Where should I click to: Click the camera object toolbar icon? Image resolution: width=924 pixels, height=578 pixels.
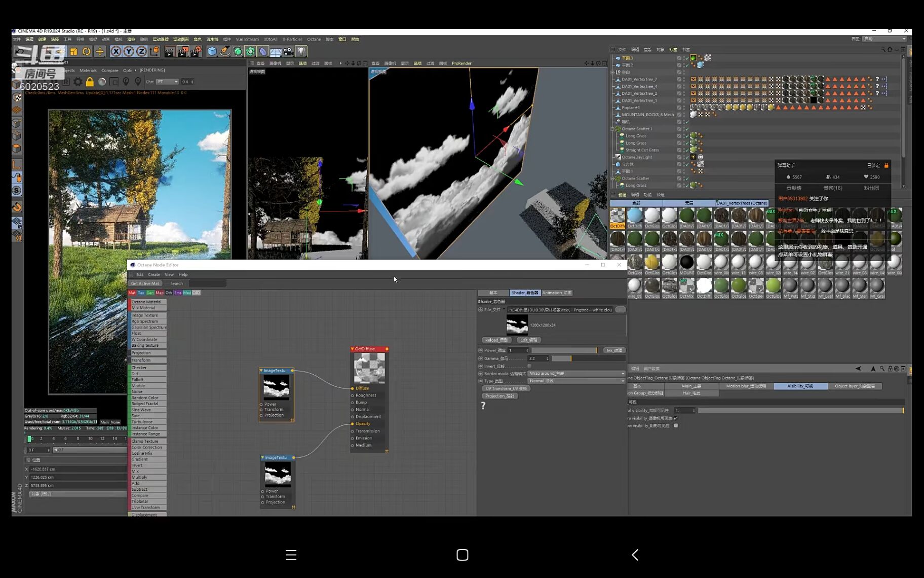tap(288, 51)
